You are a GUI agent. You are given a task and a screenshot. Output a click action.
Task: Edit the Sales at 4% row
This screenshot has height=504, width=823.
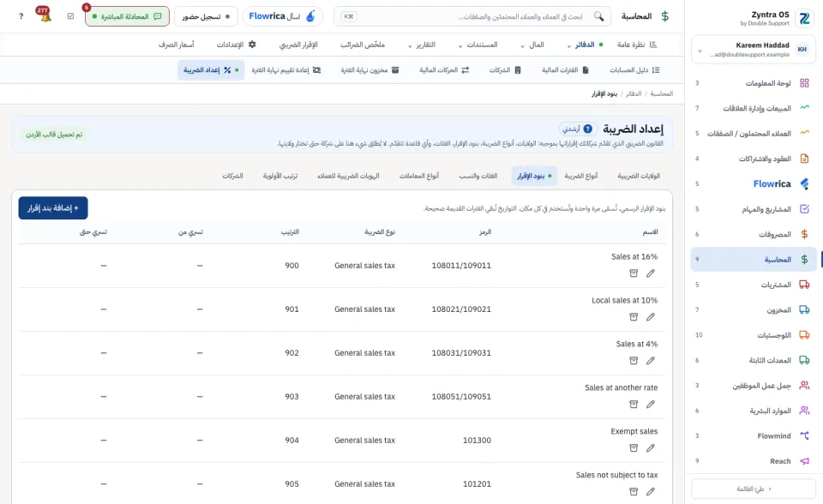click(651, 360)
